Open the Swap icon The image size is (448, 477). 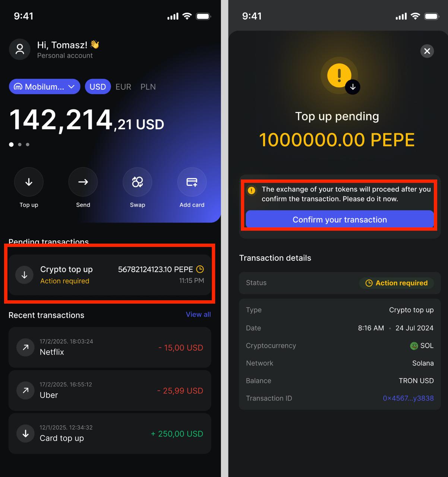tap(138, 182)
